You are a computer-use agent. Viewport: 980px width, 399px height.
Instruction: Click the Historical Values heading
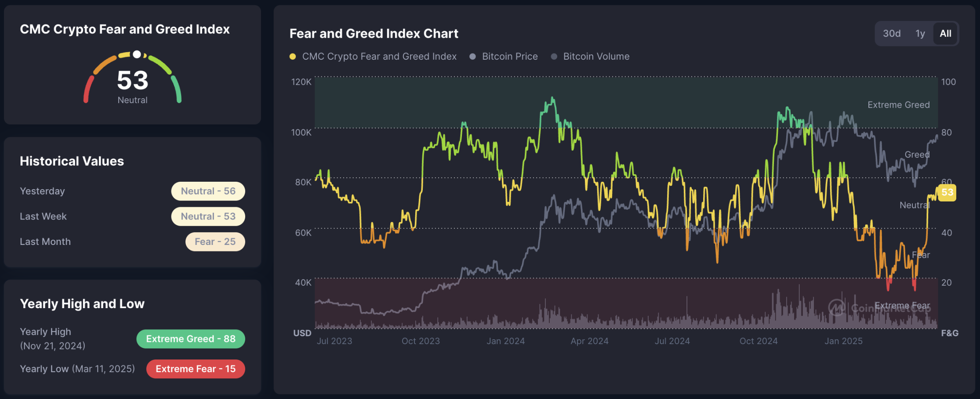(x=72, y=161)
